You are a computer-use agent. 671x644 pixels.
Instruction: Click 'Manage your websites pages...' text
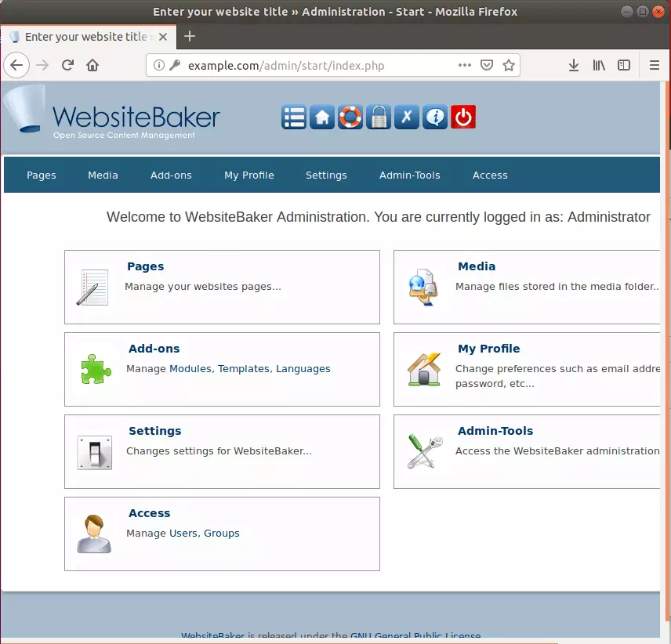203,287
